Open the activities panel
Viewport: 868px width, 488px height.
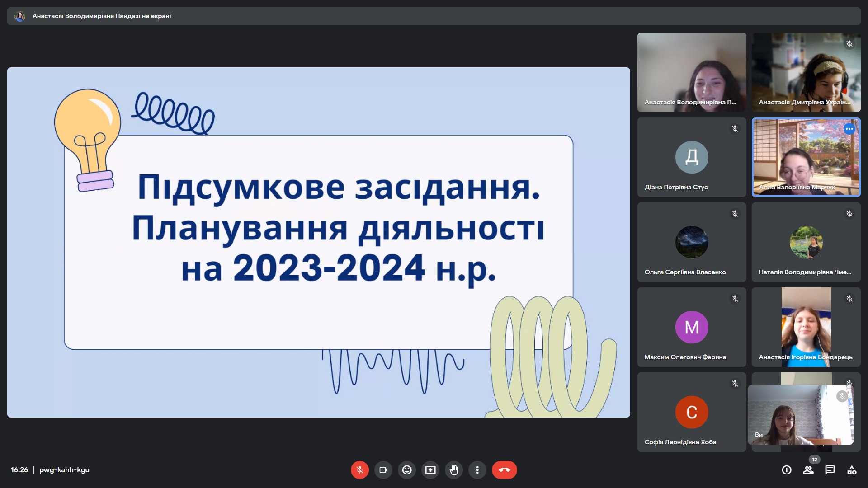coord(852,470)
